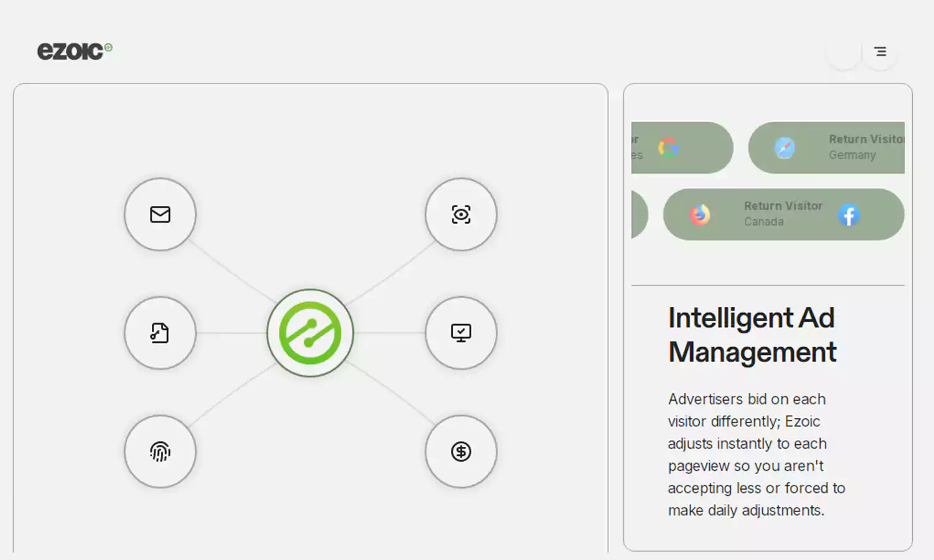Click the Firefox browser icon
934x560 pixels.
tap(700, 215)
